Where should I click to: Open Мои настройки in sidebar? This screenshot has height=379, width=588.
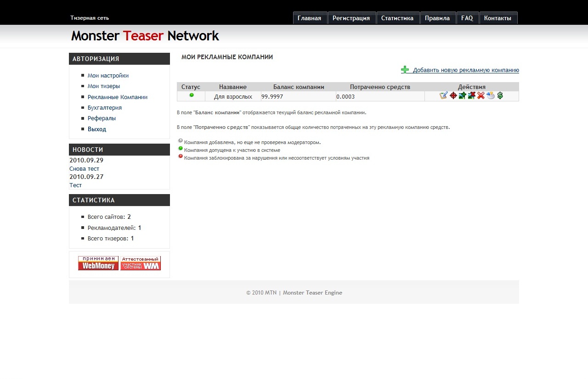(108, 76)
